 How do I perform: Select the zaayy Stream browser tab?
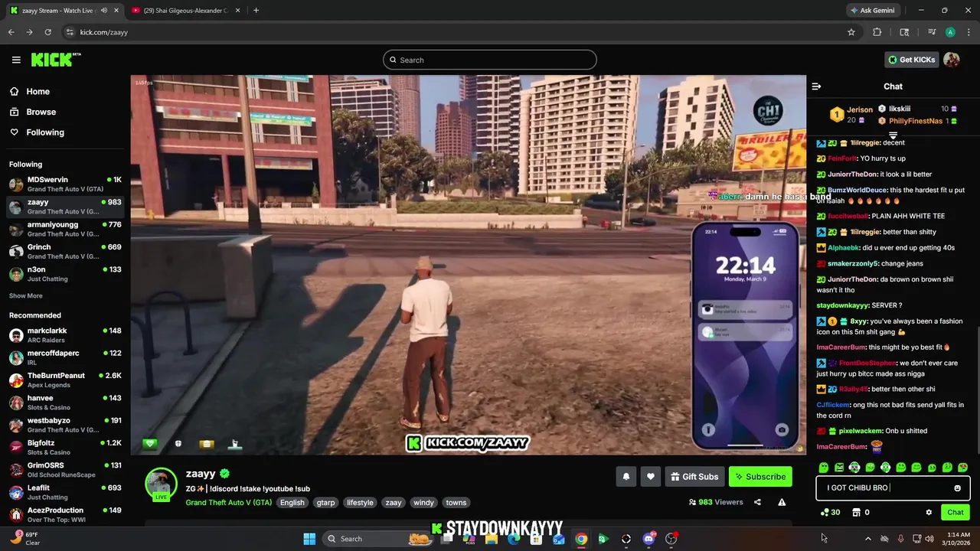point(64,11)
